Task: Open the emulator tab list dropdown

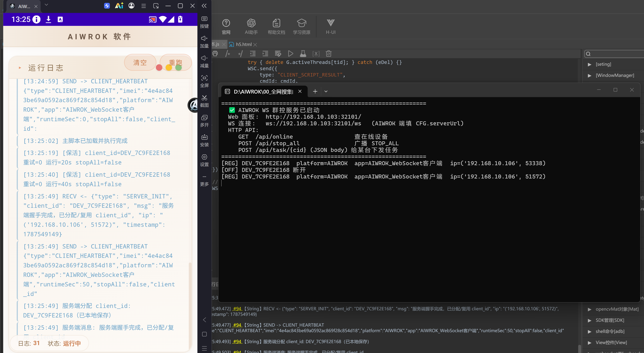Action: [x=46, y=5]
